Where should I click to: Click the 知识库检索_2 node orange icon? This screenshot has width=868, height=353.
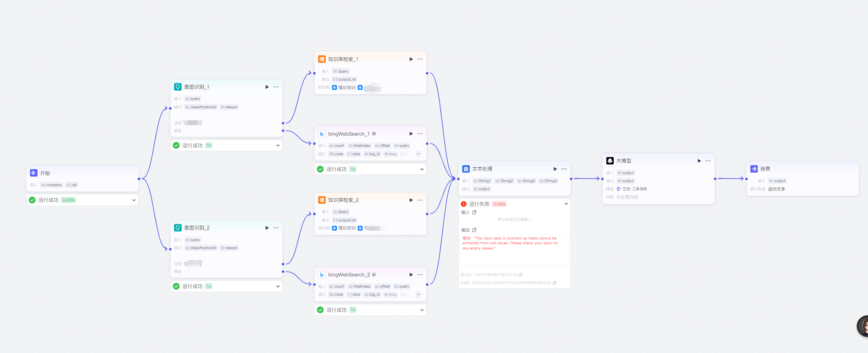pos(322,200)
